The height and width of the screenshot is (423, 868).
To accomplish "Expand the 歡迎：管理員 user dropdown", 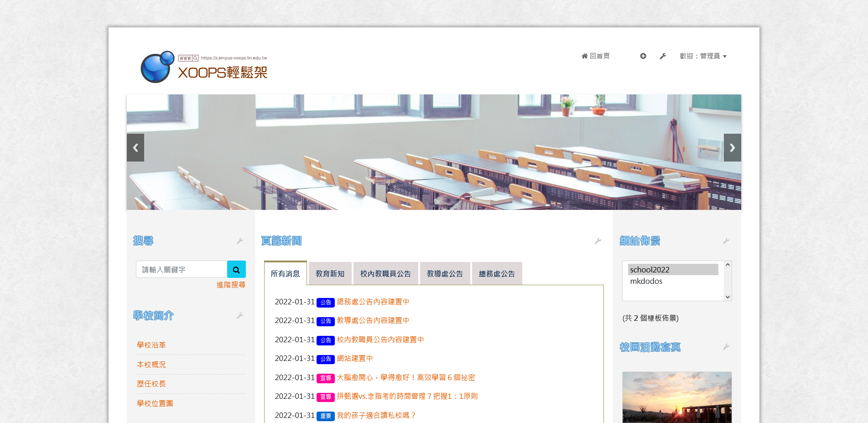I will pyautogui.click(x=703, y=56).
